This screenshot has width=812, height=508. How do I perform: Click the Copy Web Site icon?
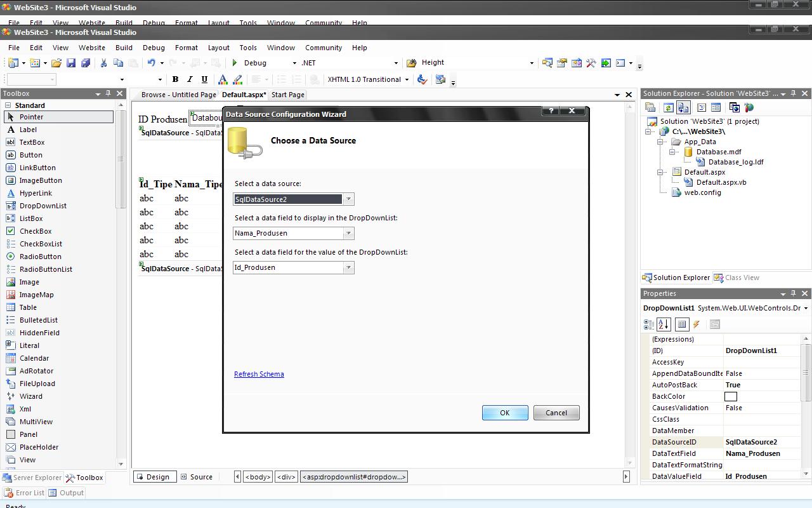point(734,108)
